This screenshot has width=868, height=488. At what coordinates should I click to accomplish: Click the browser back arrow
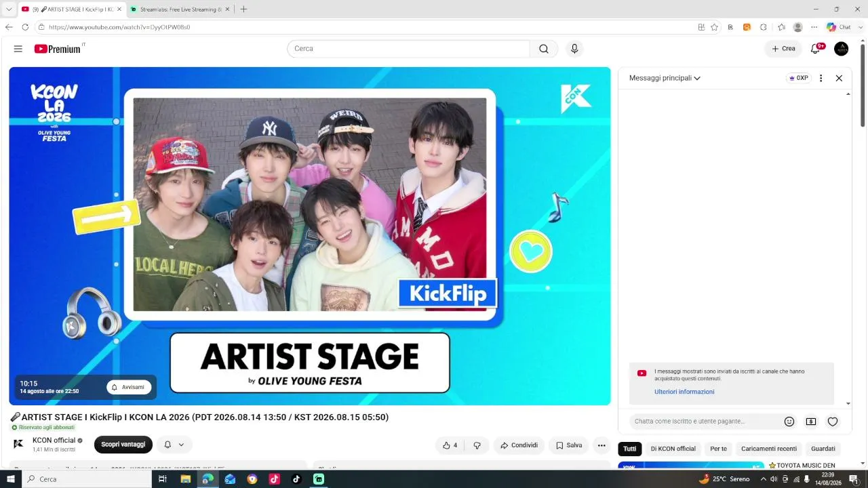(9, 27)
